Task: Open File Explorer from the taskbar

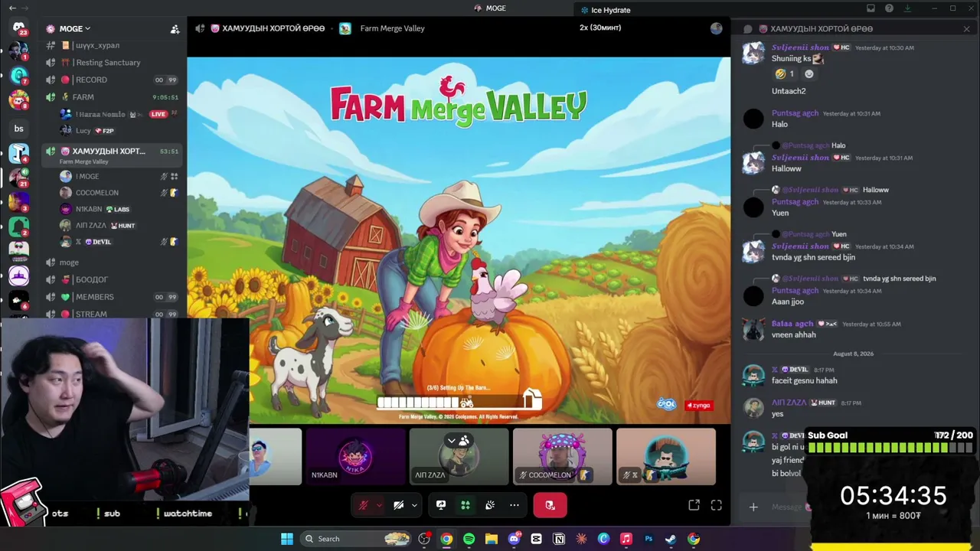Action: coord(492,539)
